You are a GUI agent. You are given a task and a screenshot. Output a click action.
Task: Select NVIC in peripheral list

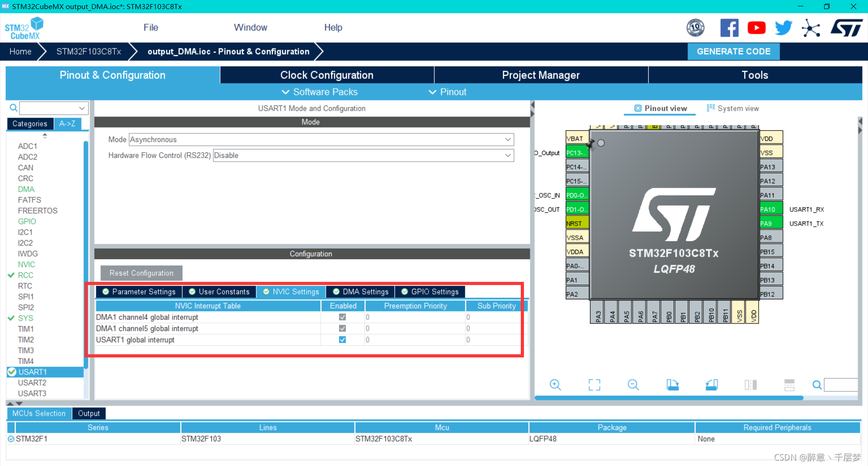[26, 264]
